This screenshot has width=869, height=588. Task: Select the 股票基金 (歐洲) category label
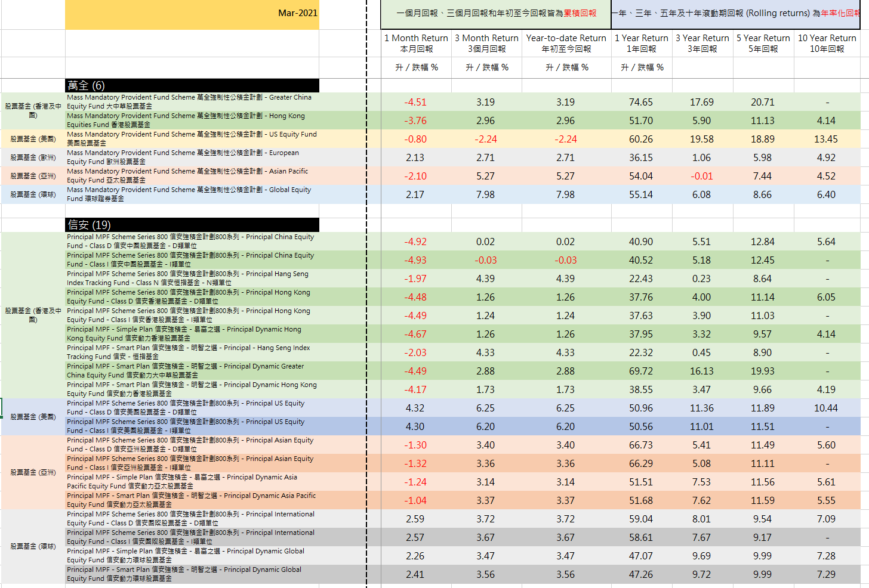(x=33, y=157)
